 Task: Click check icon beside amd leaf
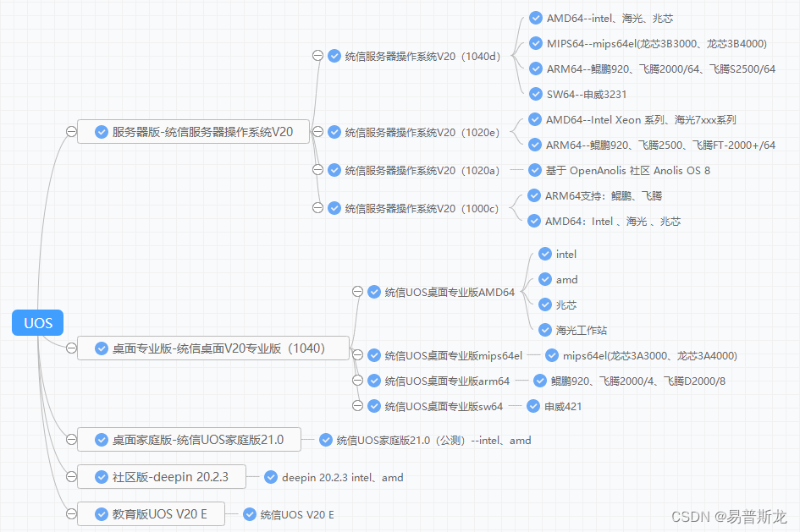[x=545, y=279]
